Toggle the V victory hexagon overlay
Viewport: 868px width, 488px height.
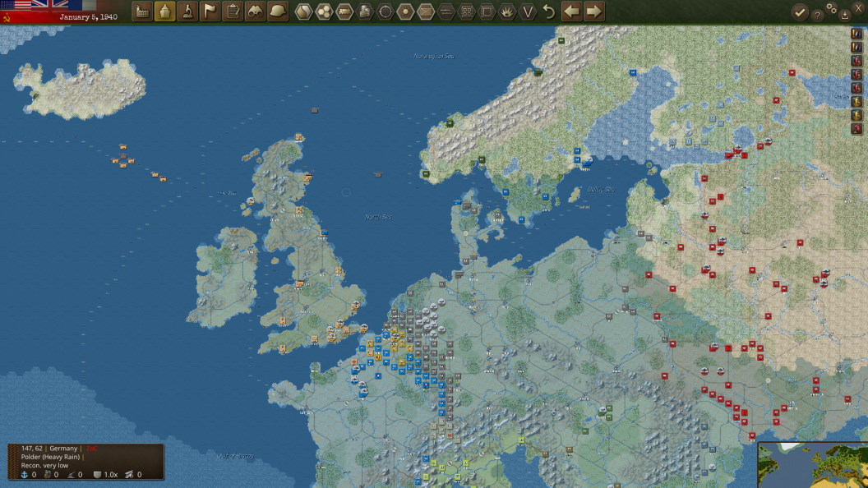528,11
